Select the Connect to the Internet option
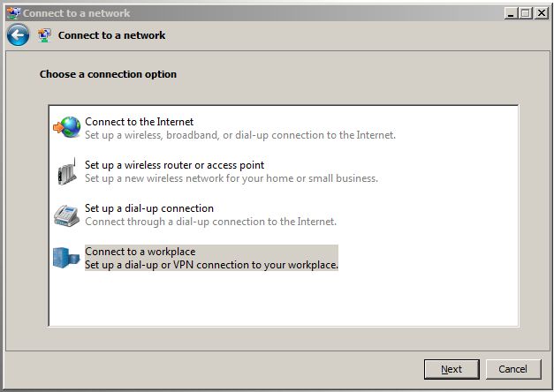554x392 pixels. (140, 122)
